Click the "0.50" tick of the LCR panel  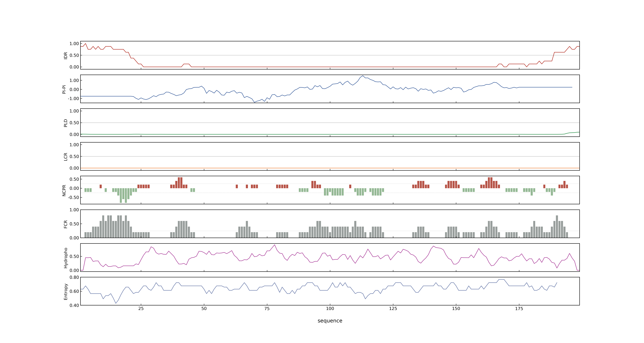[74, 157]
